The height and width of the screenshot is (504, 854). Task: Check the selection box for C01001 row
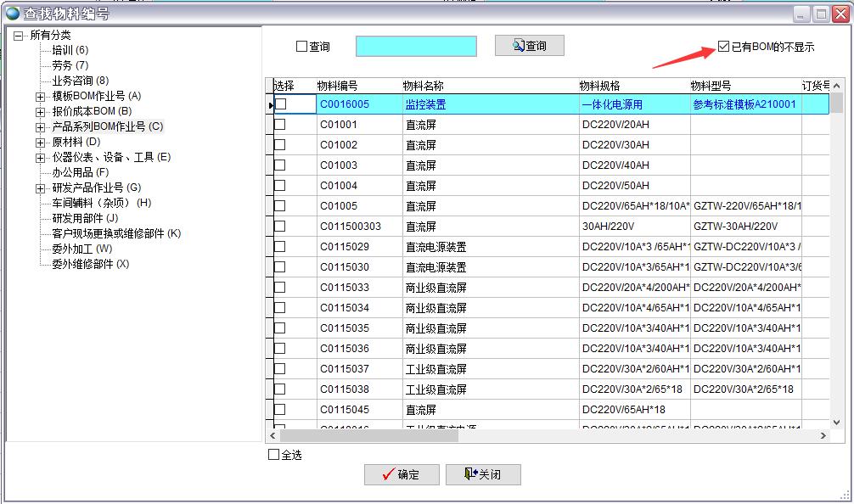(280, 125)
